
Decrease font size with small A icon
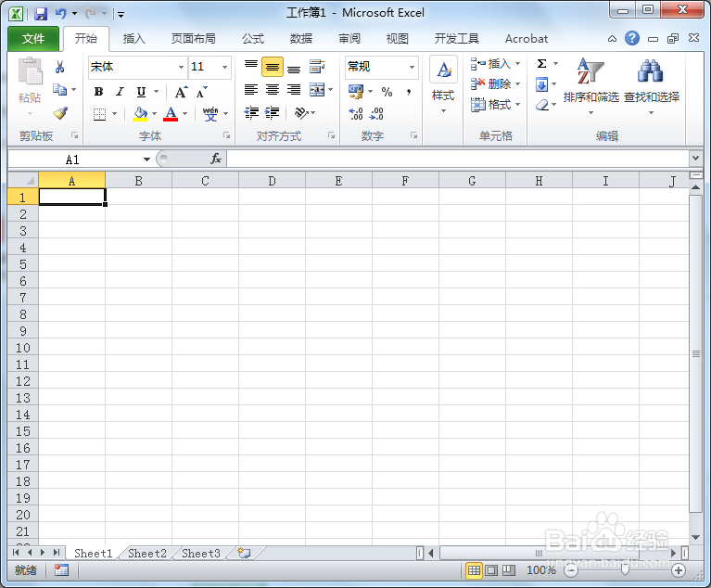click(x=202, y=92)
